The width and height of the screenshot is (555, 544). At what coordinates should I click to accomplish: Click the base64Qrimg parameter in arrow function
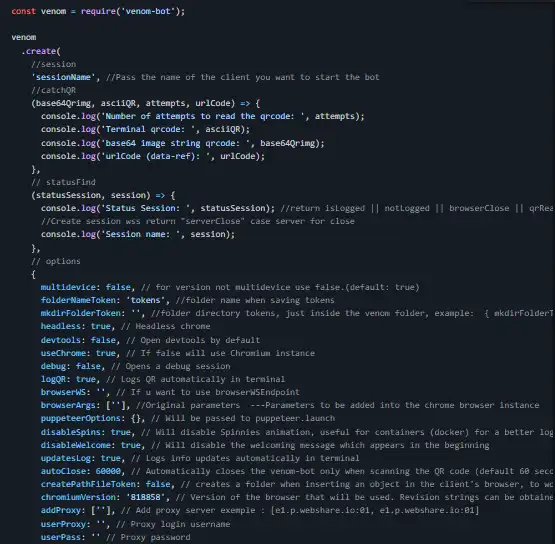coord(65,103)
